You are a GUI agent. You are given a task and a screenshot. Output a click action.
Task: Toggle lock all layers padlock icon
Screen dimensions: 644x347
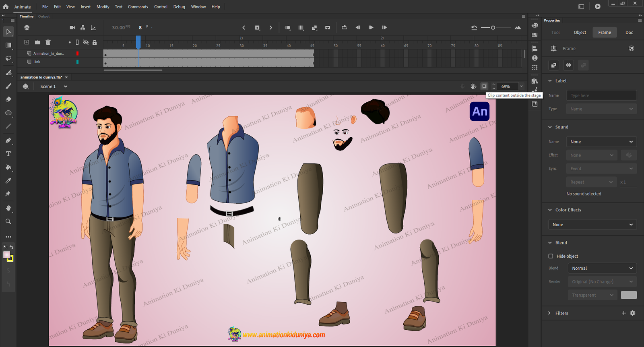coord(95,42)
